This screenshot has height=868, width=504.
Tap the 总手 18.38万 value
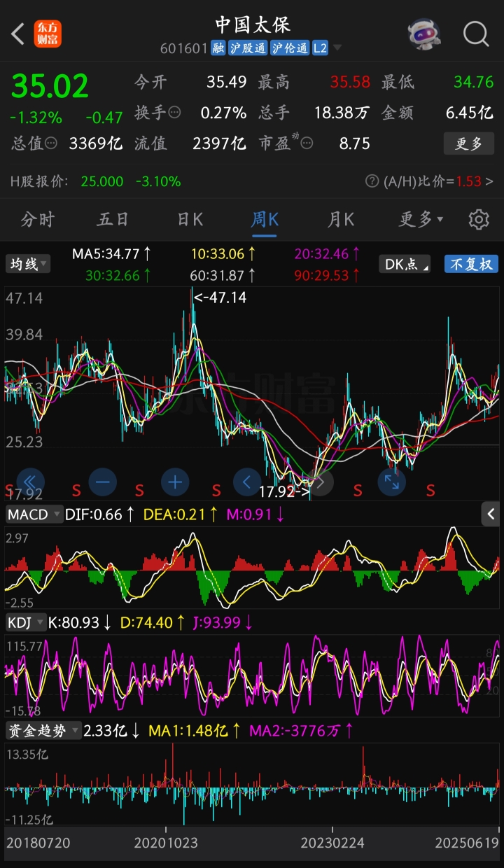tap(342, 113)
